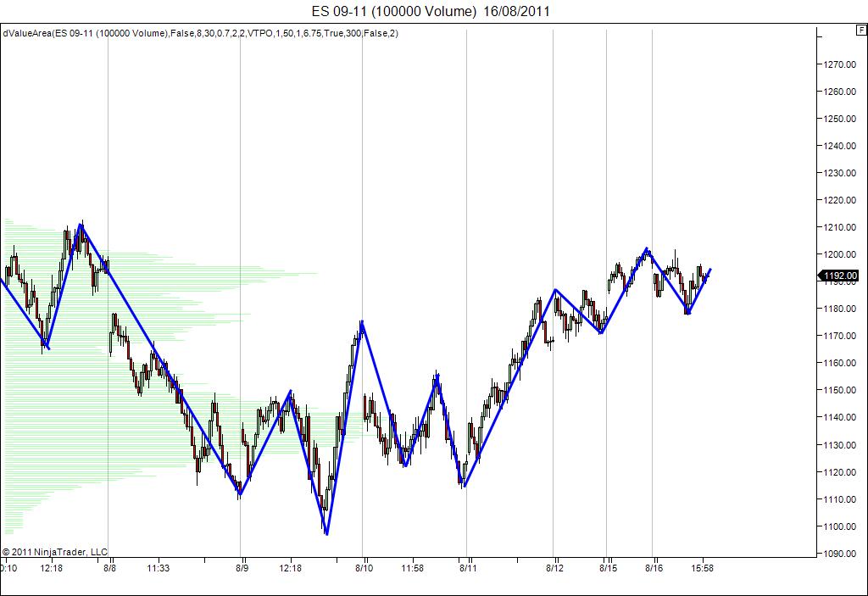Click the 1250.00 price axis label
Viewport: 868px width, 596px height.
pos(839,119)
